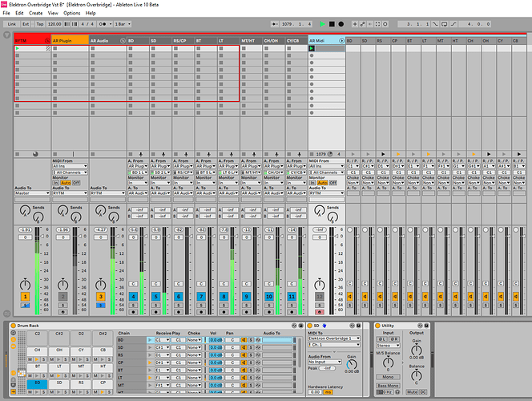Click the Utility Mute button
The height and width of the screenshot is (401, 532).
coord(413,392)
